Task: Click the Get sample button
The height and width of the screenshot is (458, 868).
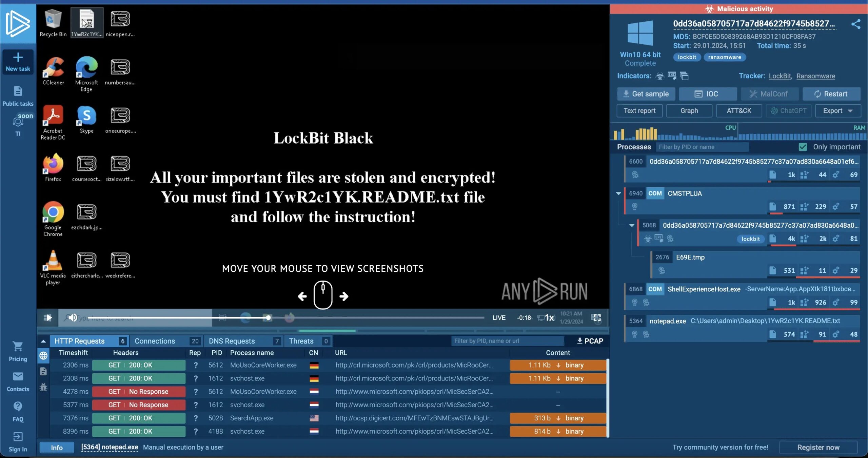Action: pos(646,94)
